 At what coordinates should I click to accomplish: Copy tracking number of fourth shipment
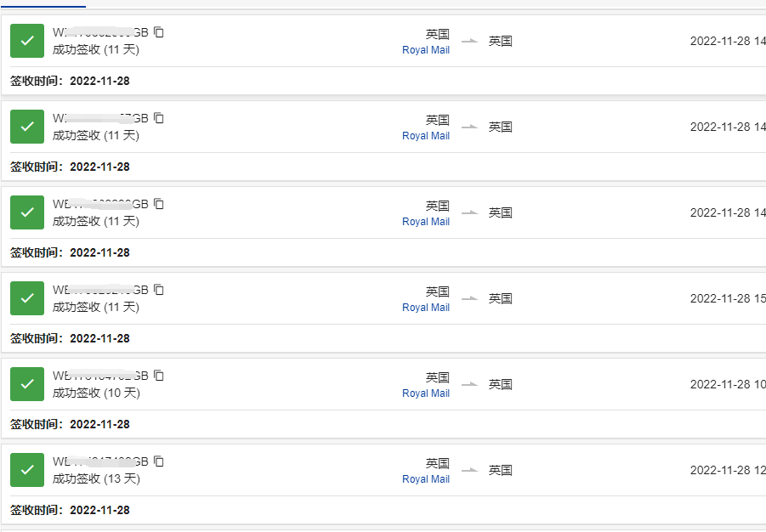click(159, 290)
